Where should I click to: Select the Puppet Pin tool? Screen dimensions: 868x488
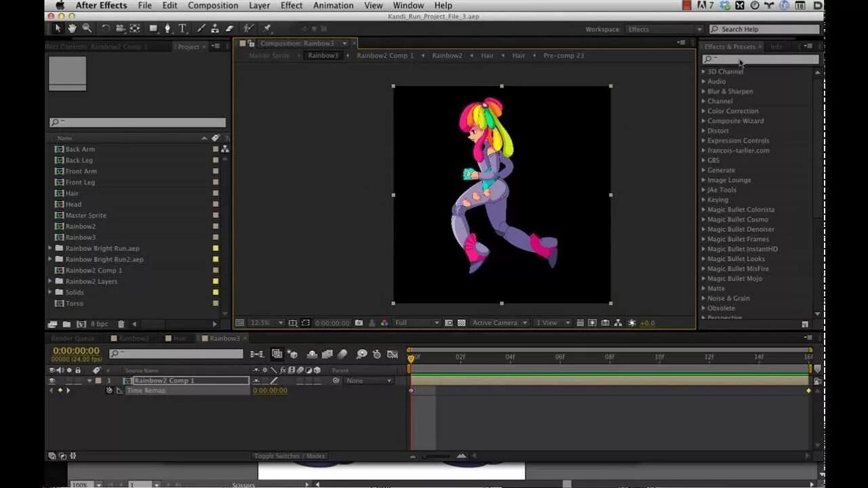pos(267,28)
